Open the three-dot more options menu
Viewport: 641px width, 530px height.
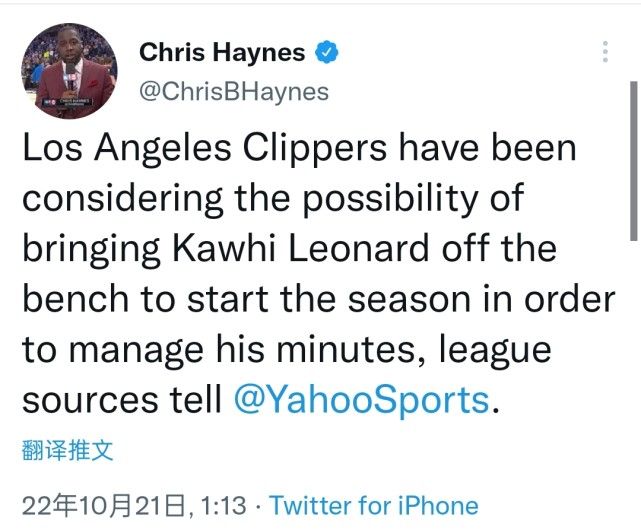point(605,52)
